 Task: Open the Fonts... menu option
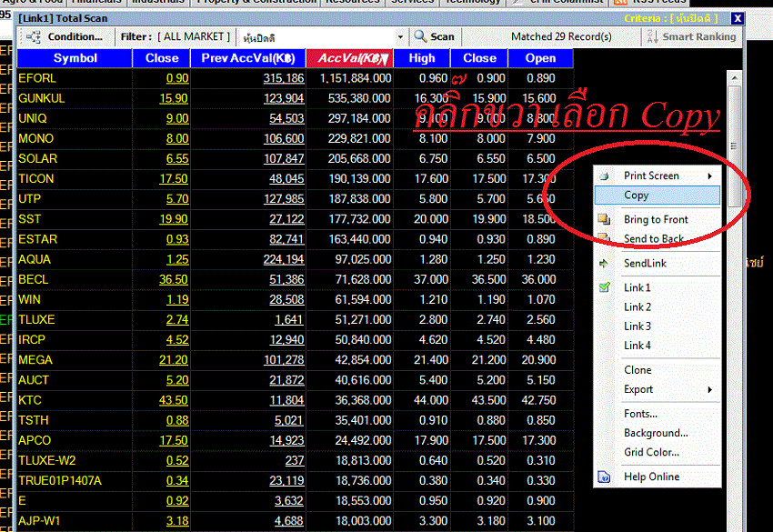[x=640, y=414]
